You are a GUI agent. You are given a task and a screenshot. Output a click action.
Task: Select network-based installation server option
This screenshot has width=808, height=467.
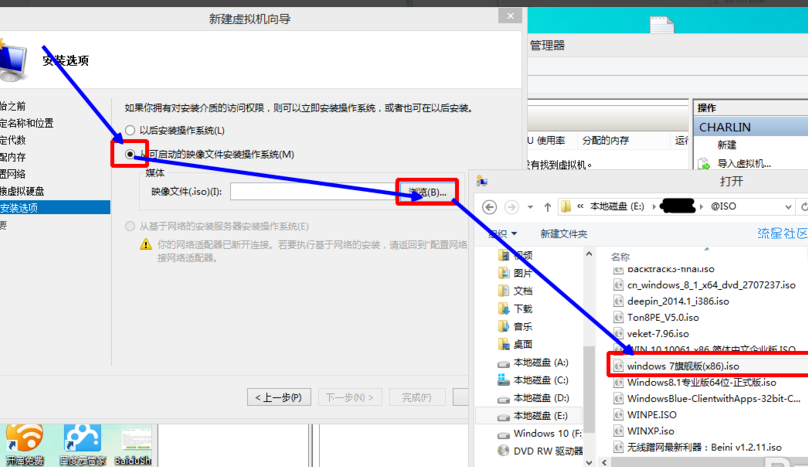tap(130, 226)
